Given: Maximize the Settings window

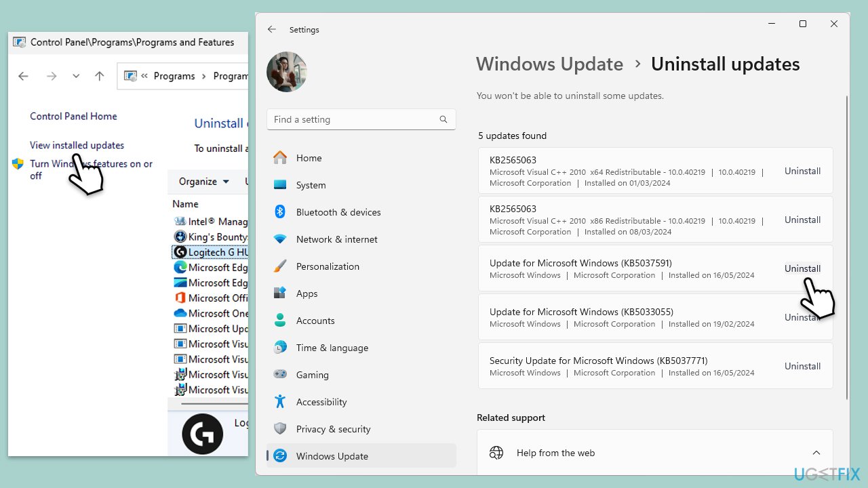Looking at the screenshot, I should tap(803, 24).
